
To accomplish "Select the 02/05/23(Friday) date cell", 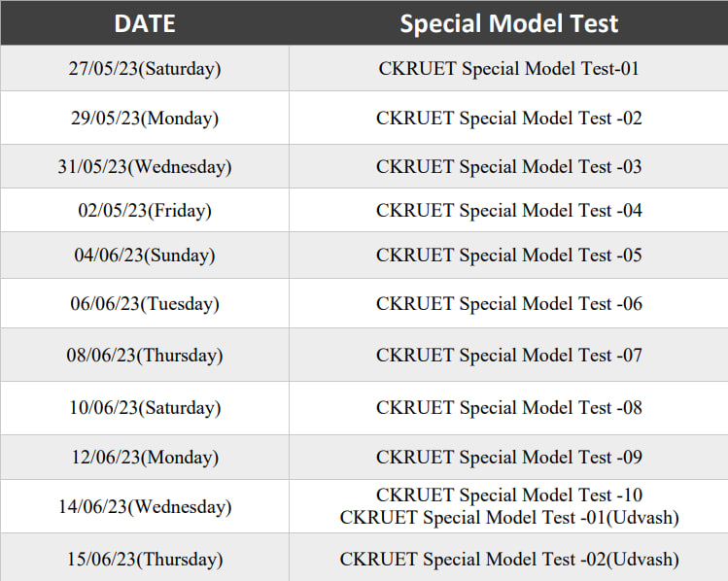I will click(x=145, y=211).
